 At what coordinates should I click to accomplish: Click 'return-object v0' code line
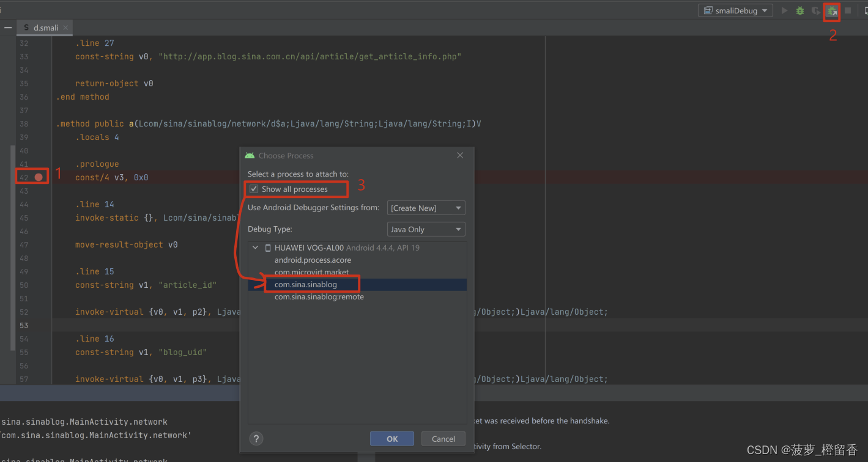click(114, 84)
